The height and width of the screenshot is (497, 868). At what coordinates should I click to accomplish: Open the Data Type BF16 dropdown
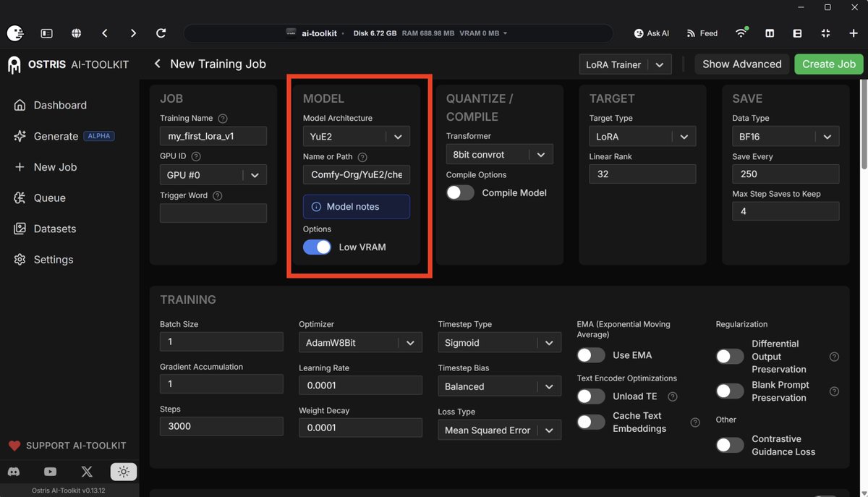pos(786,136)
